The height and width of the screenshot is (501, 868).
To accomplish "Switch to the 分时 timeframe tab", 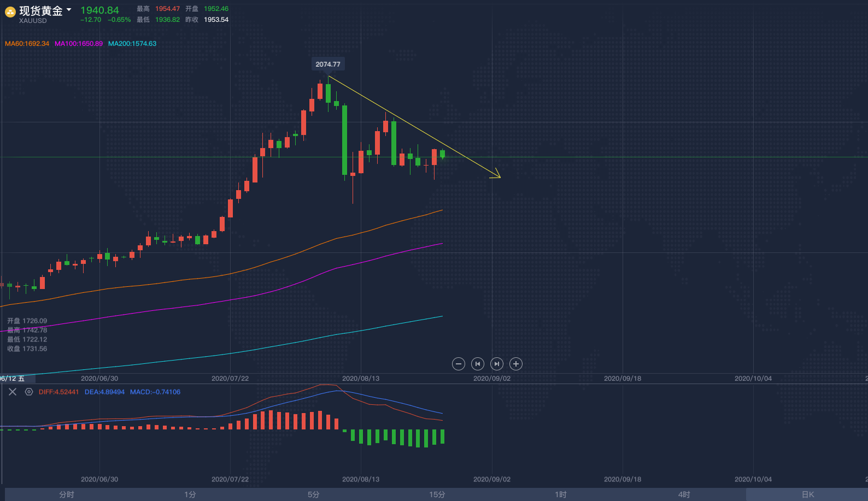I will tap(67, 494).
